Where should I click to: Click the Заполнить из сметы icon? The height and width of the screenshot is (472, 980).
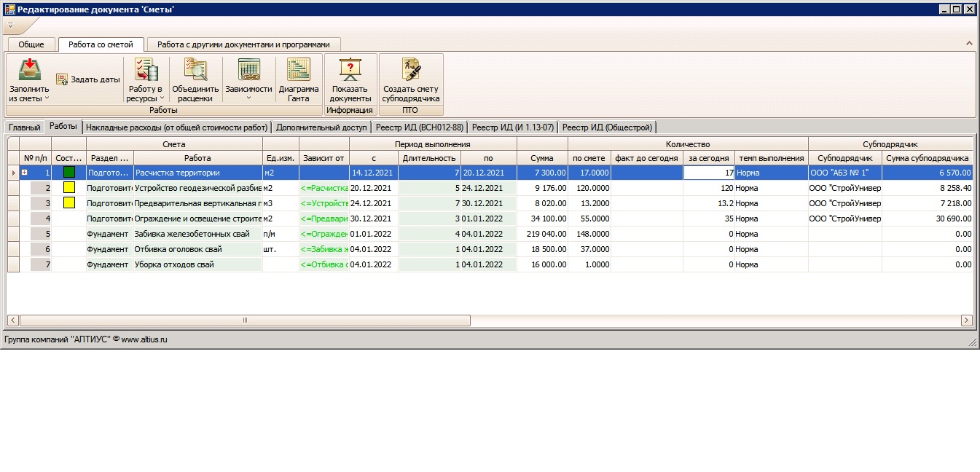(x=29, y=71)
